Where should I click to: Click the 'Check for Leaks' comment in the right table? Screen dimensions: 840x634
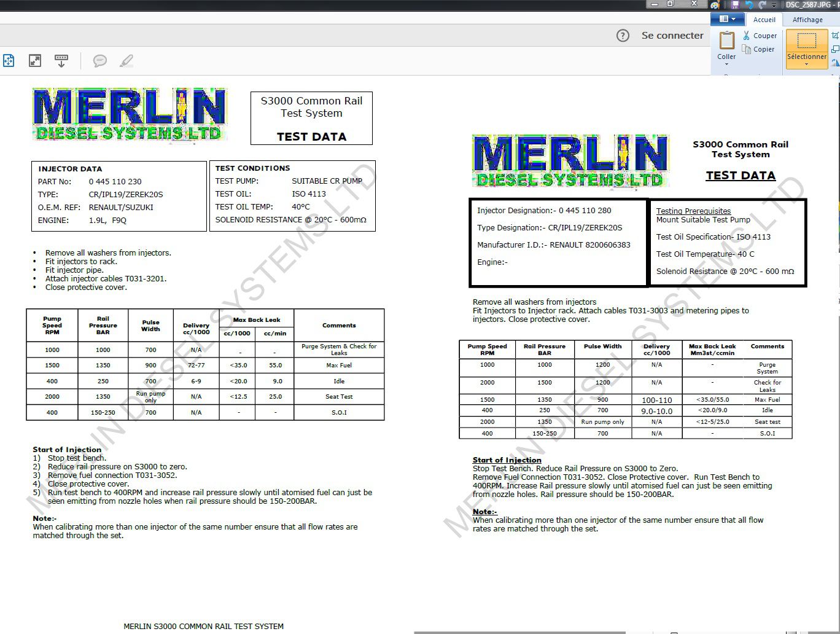pyautogui.click(x=768, y=386)
